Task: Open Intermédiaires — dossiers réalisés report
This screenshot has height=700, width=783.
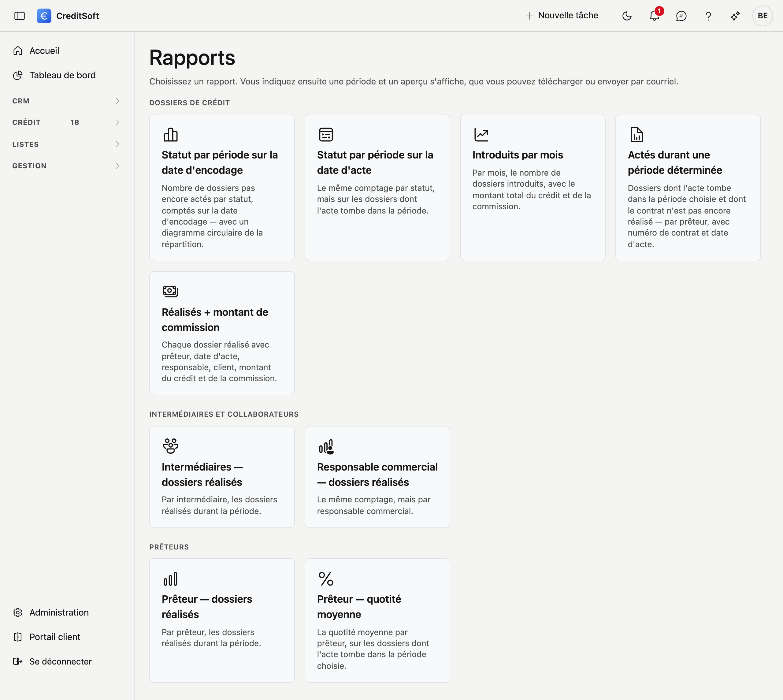Action: 222,477
